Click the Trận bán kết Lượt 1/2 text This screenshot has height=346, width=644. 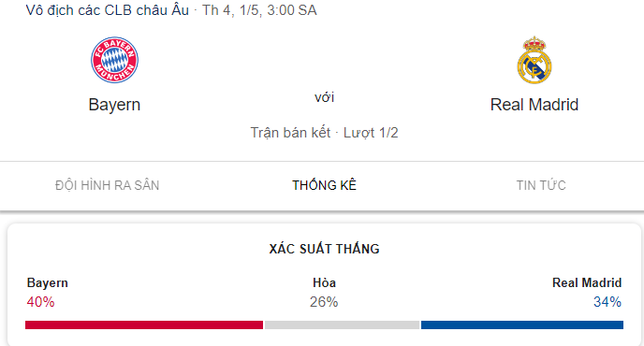pyautogui.click(x=324, y=133)
